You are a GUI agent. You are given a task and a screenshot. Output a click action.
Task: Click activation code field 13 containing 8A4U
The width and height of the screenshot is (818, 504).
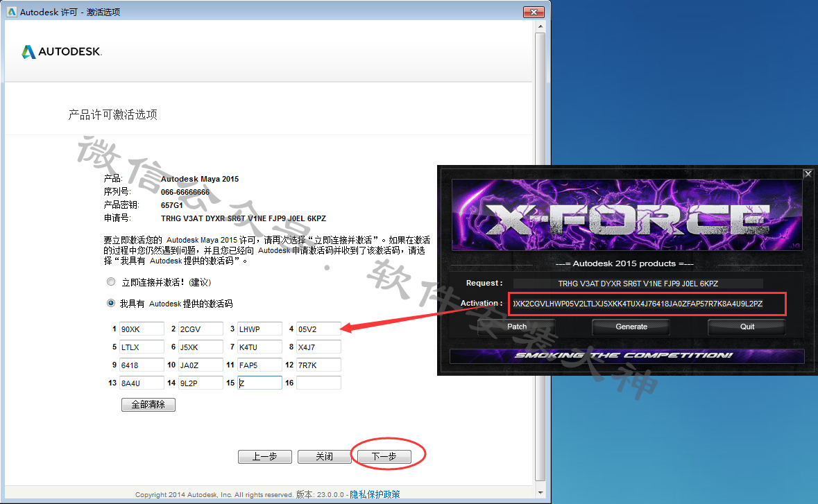pos(142,383)
